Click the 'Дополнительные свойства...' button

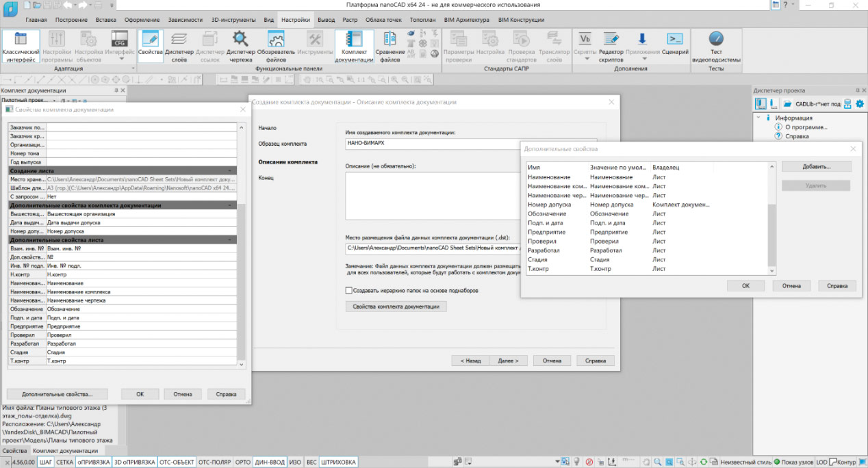tap(57, 394)
